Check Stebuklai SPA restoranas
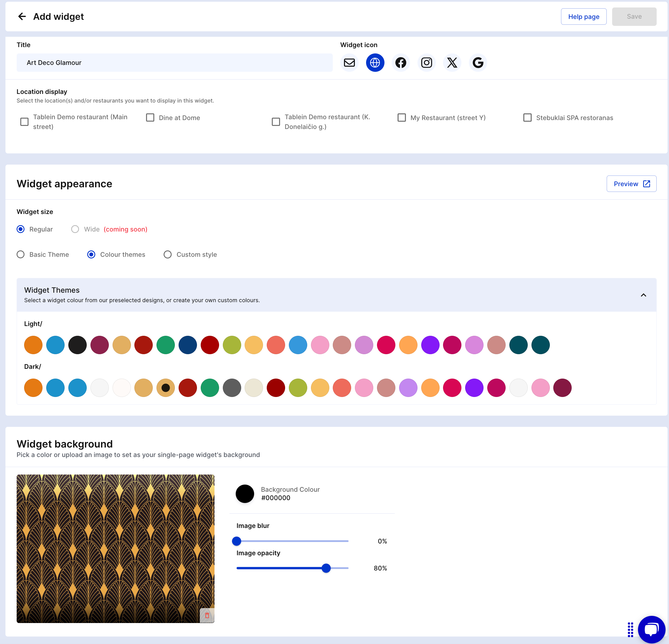The width and height of the screenshot is (669, 644). [527, 117]
